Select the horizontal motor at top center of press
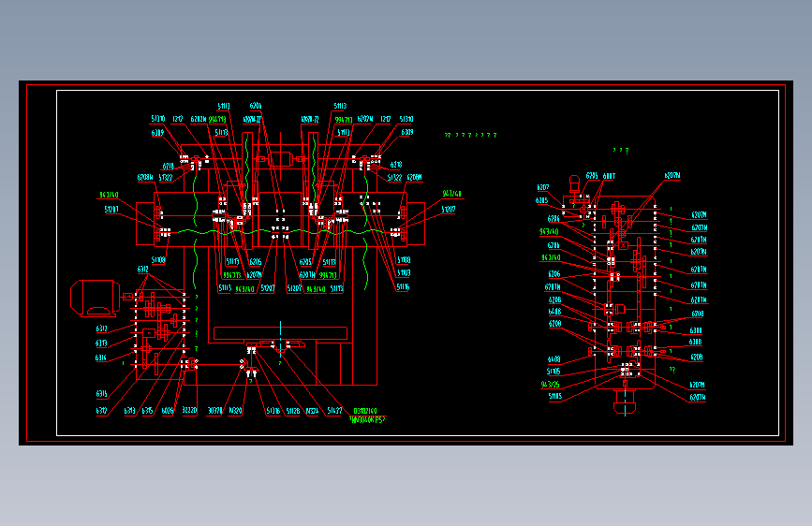 [x=282, y=159]
